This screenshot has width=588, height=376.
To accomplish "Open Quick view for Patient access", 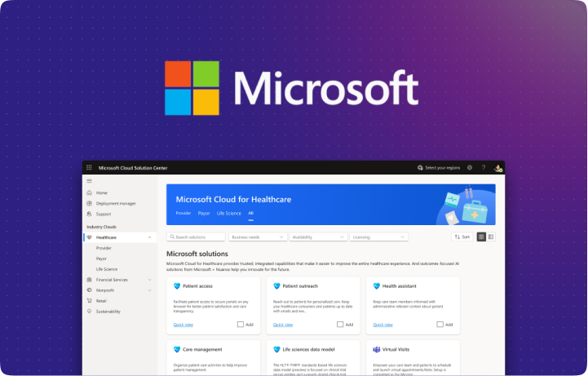I will tap(183, 325).
